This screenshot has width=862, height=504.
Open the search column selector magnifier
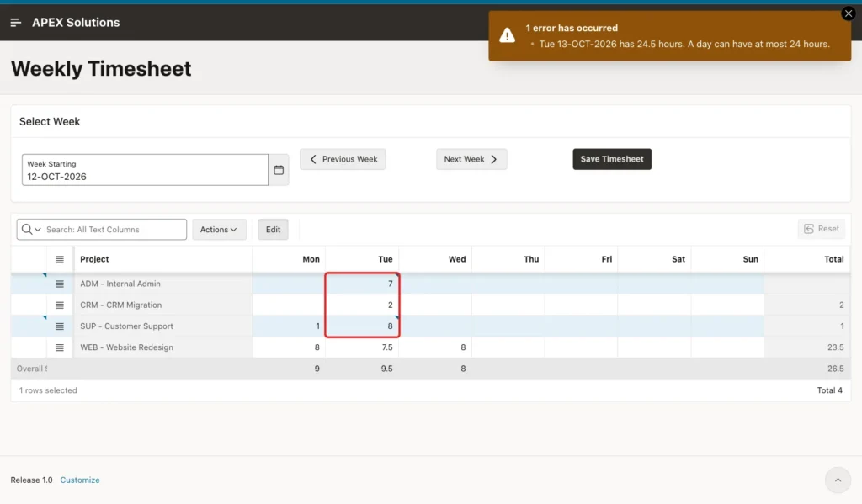pos(31,229)
